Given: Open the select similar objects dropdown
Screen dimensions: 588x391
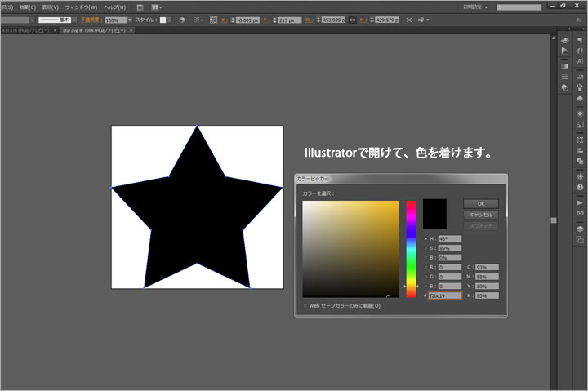Looking at the screenshot, I should click(x=424, y=20).
